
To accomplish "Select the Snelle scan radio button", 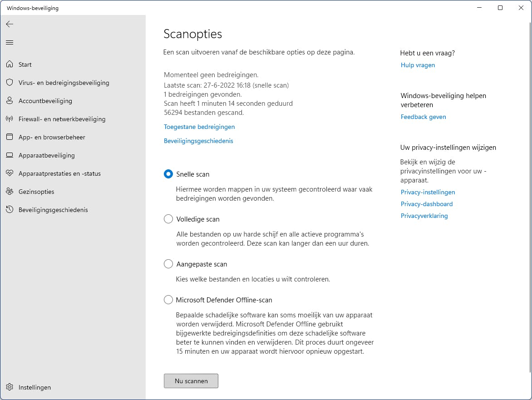I will [168, 174].
